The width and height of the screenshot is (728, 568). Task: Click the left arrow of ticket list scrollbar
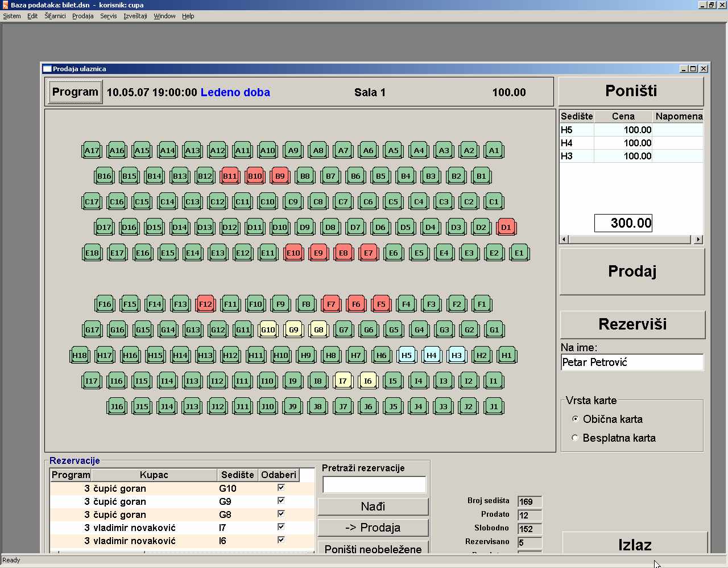[564, 240]
